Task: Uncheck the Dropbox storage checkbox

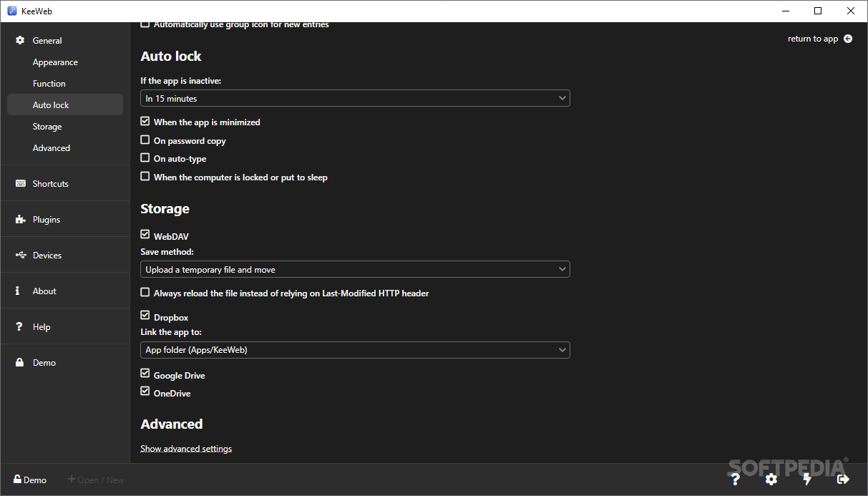Action: click(145, 316)
